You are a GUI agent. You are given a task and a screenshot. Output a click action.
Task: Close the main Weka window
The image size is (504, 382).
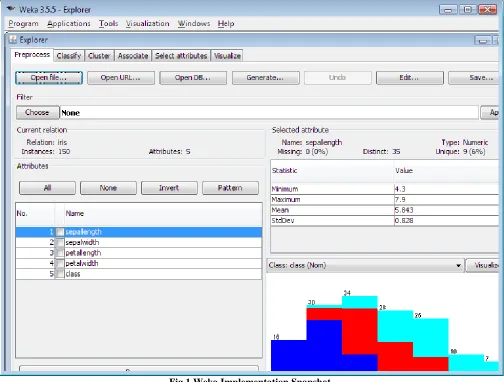coord(487,10)
